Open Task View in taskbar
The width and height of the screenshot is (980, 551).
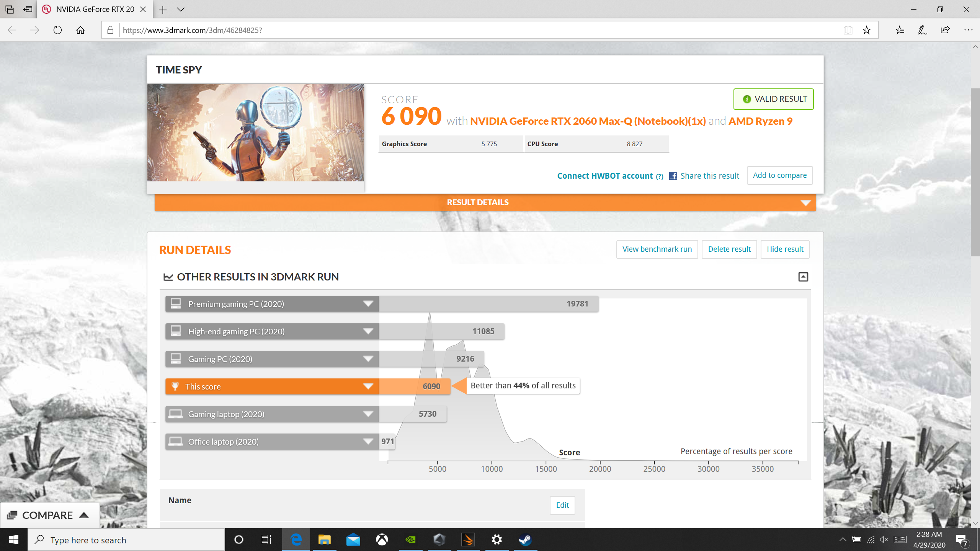[x=266, y=540]
